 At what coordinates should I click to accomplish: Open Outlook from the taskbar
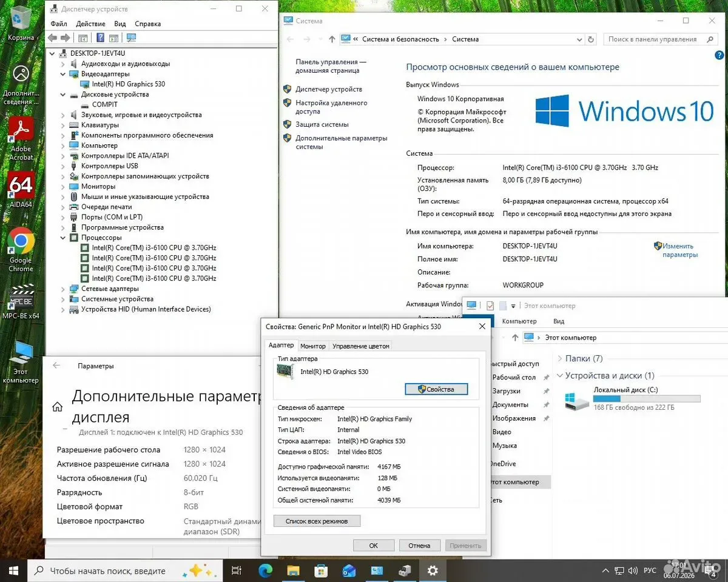349,570
